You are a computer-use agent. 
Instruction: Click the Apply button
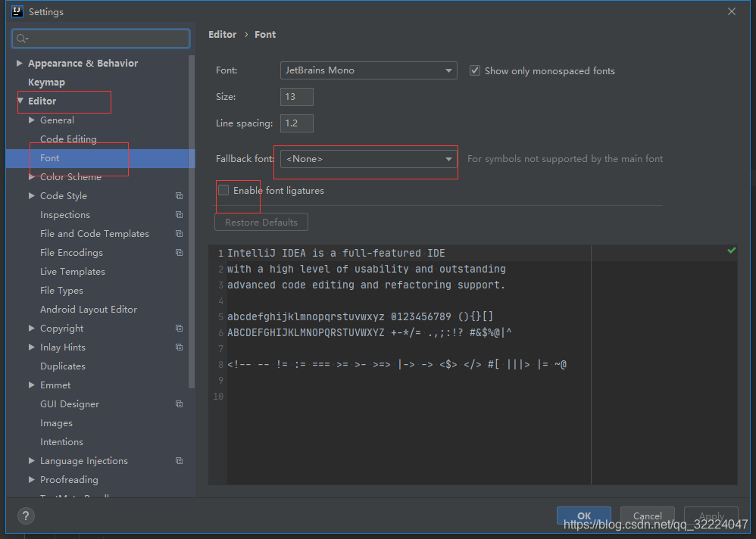click(711, 516)
